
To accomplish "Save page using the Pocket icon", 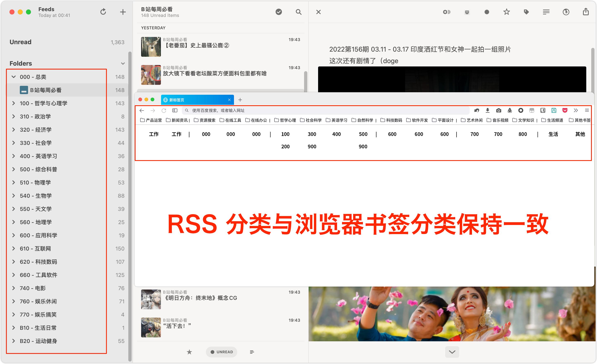I will click(x=565, y=110).
